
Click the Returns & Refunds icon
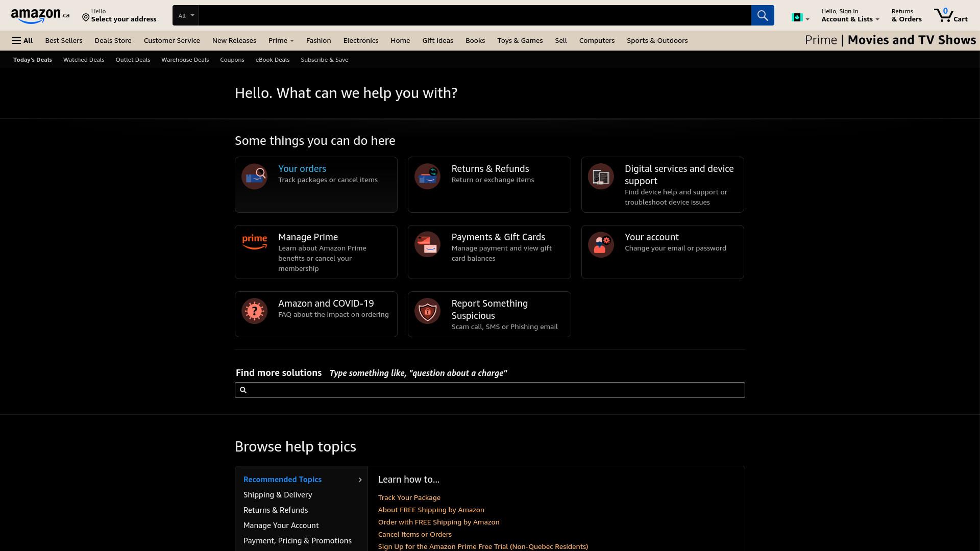427,177
